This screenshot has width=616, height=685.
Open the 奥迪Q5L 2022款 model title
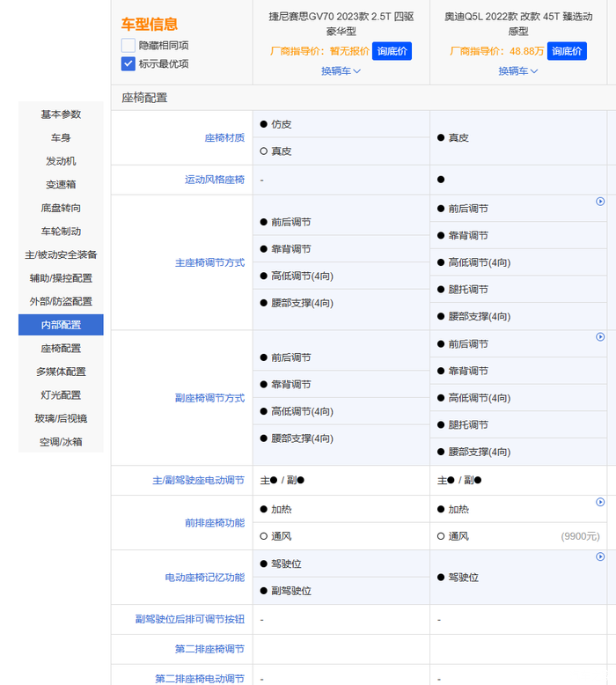(517, 24)
